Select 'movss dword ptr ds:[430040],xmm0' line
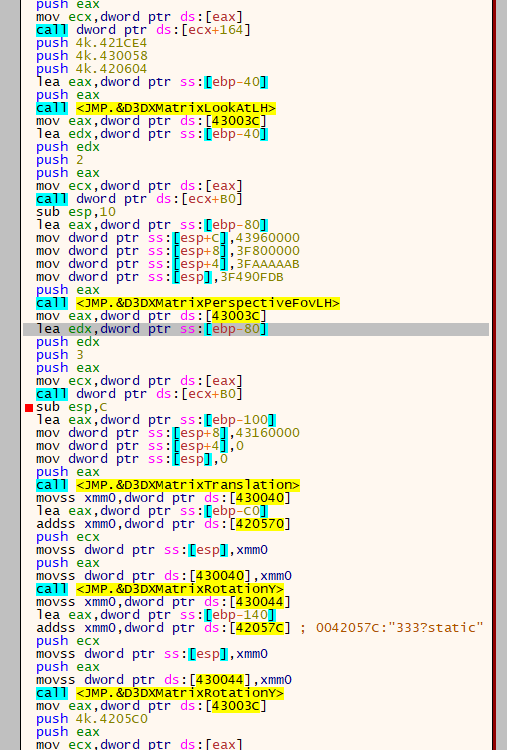This screenshot has height=750, width=507. [164, 576]
